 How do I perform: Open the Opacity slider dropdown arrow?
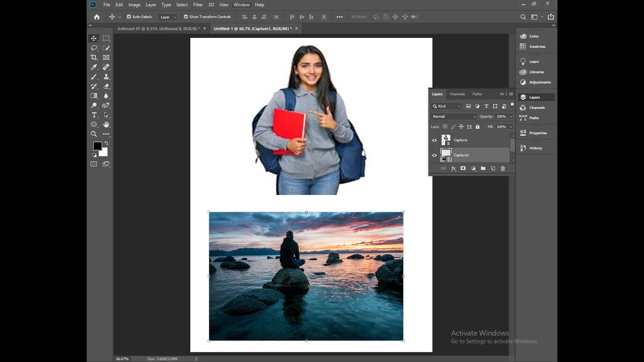511,116
